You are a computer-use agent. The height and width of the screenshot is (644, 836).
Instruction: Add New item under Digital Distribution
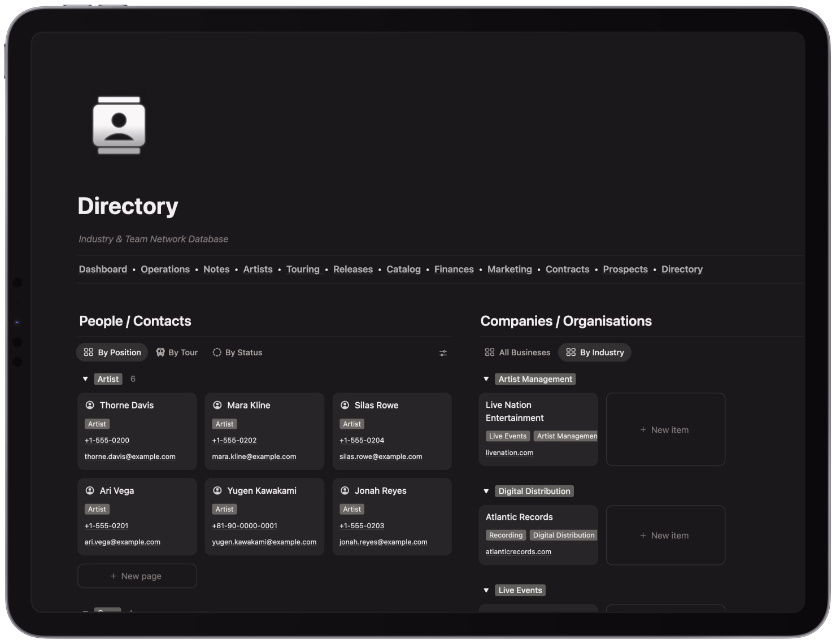click(665, 536)
